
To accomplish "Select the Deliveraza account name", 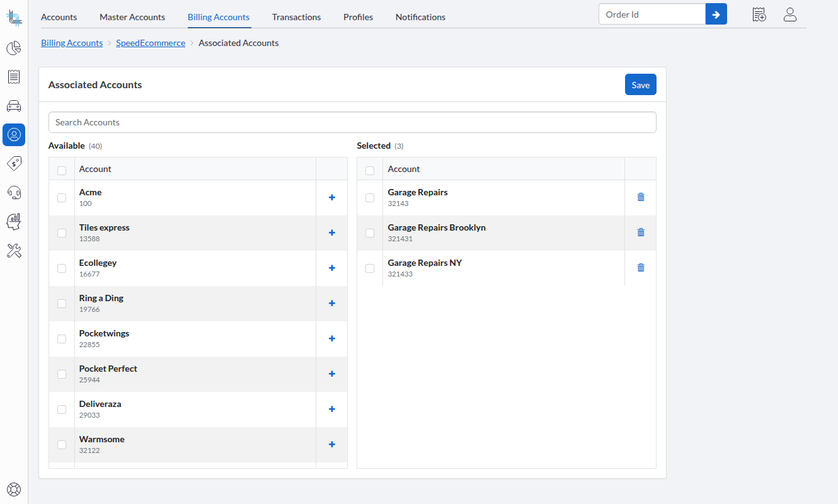I will pos(100,404).
